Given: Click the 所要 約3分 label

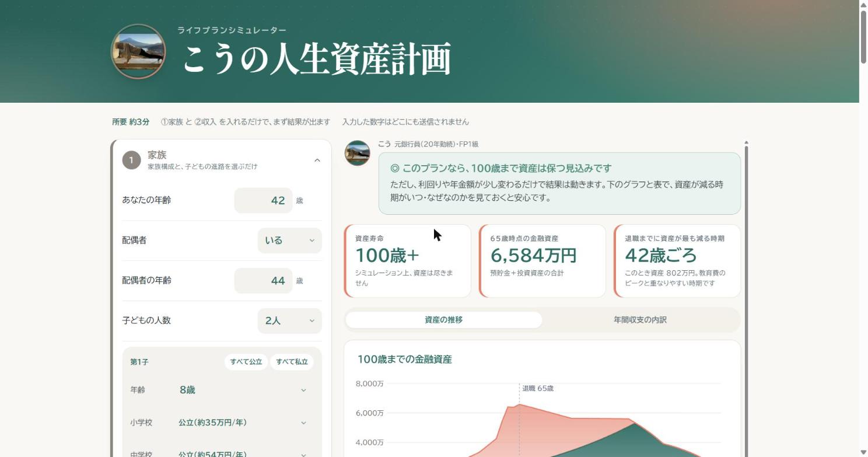Looking at the screenshot, I should point(131,122).
